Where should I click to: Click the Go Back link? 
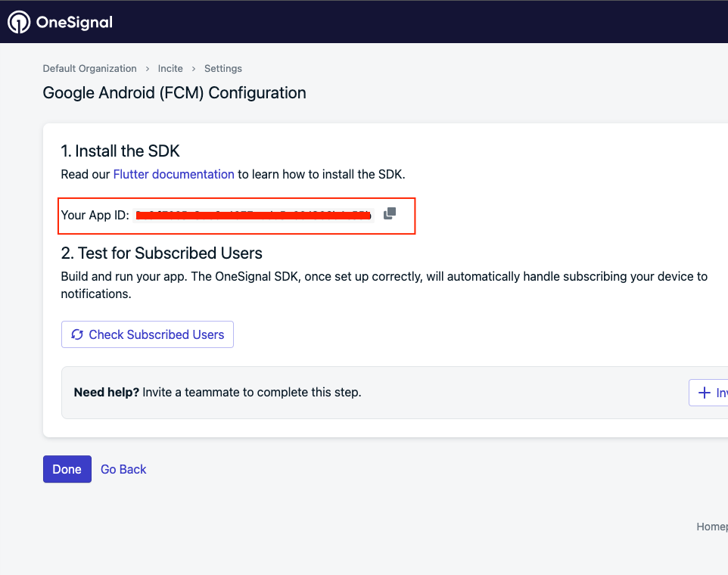pos(123,469)
